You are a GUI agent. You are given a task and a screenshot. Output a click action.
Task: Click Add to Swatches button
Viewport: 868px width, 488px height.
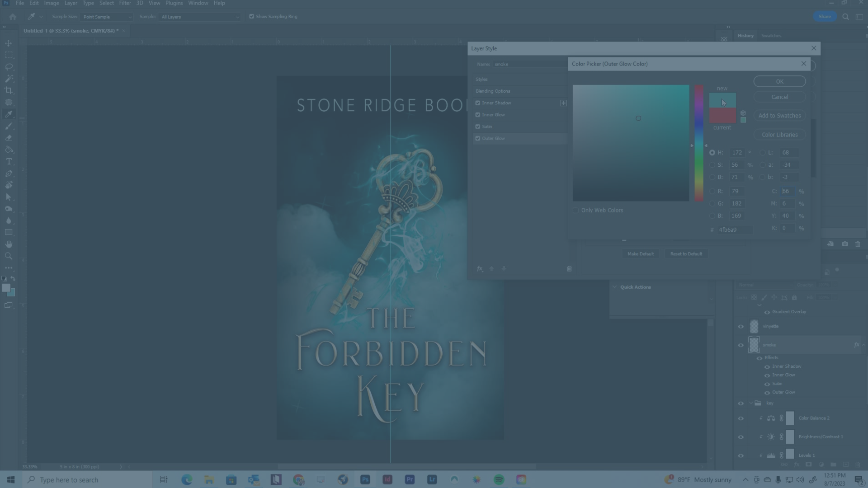click(x=779, y=116)
